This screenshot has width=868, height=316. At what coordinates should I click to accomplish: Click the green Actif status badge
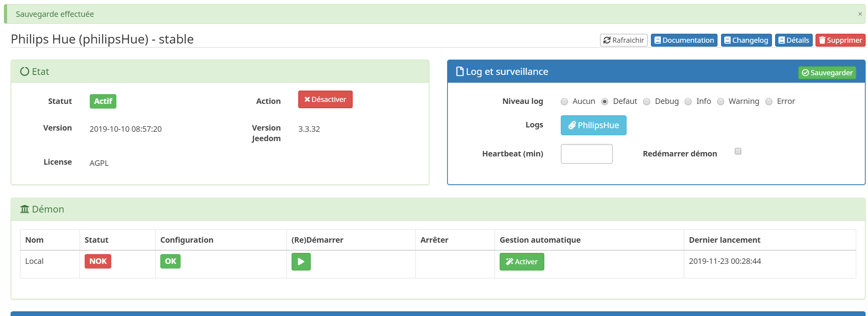tap(103, 101)
